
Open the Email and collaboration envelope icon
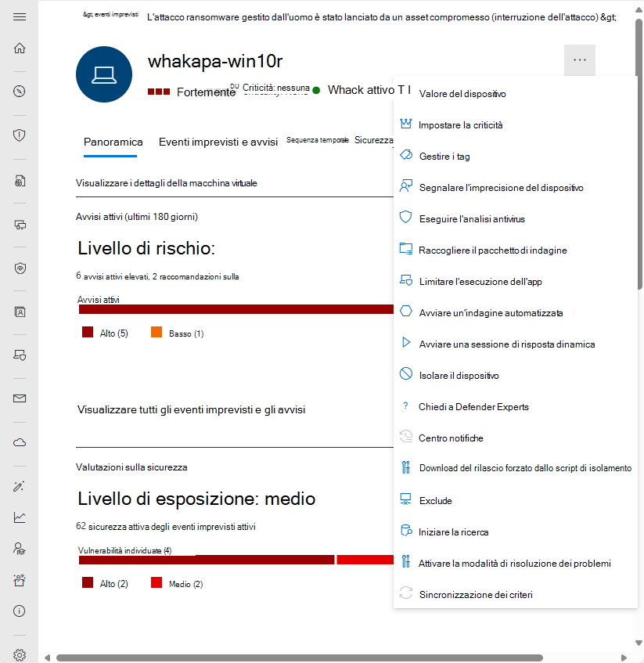pyautogui.click(x=20, y=398)
